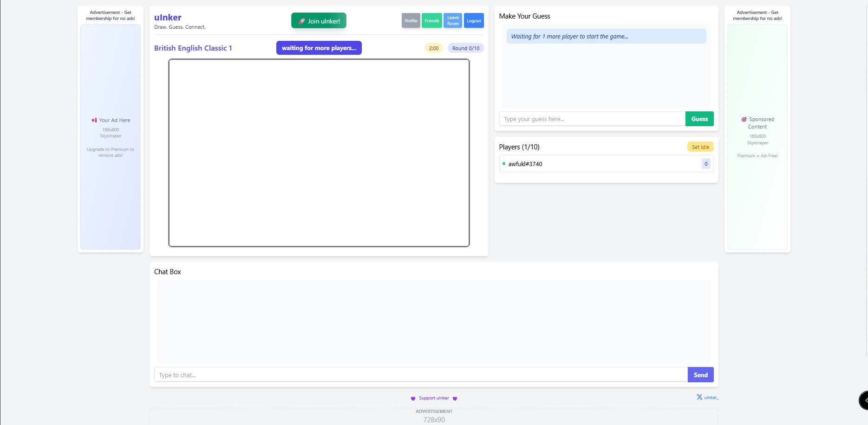Click the Make Your Guess heading
The width and height of the screenshot is (868, 425).
pos(524,16)
